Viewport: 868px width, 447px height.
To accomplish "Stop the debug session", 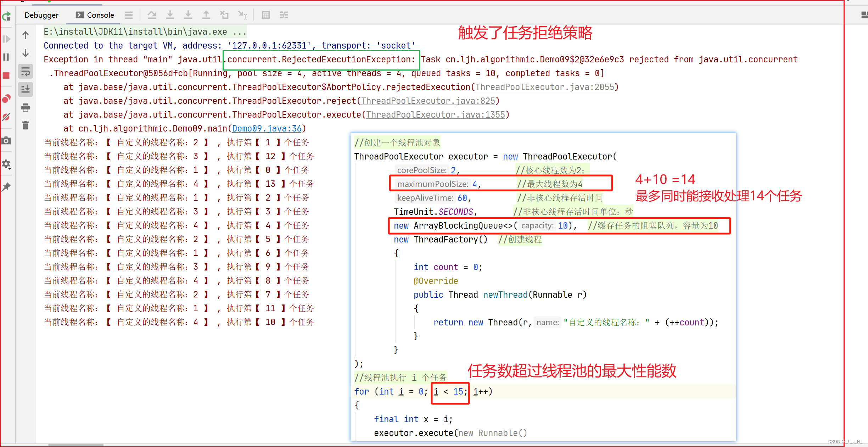I will (x=6, y=76).
